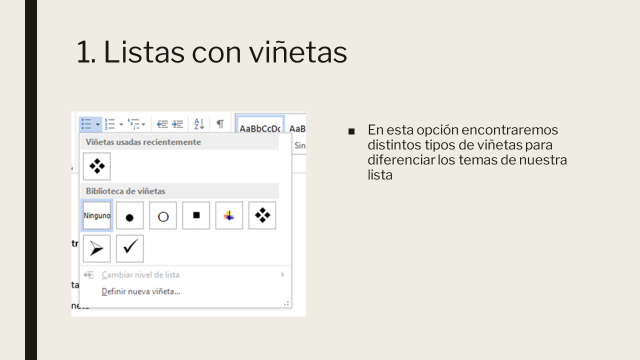Click the Biblioteca de viñetas header
Image resolution: width=640 pixels, height=360 pixels.
(180, 191)
